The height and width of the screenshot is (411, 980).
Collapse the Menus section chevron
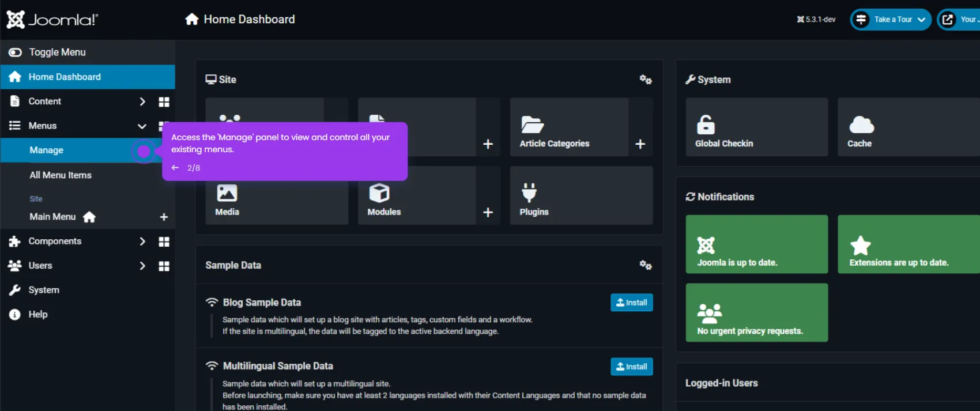(142, 126)
